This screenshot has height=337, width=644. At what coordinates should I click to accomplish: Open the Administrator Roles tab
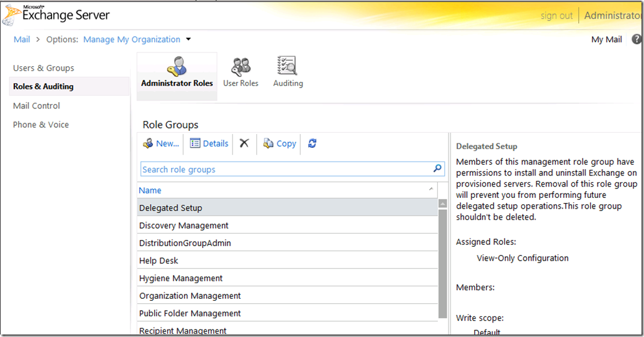pos(177,76)
